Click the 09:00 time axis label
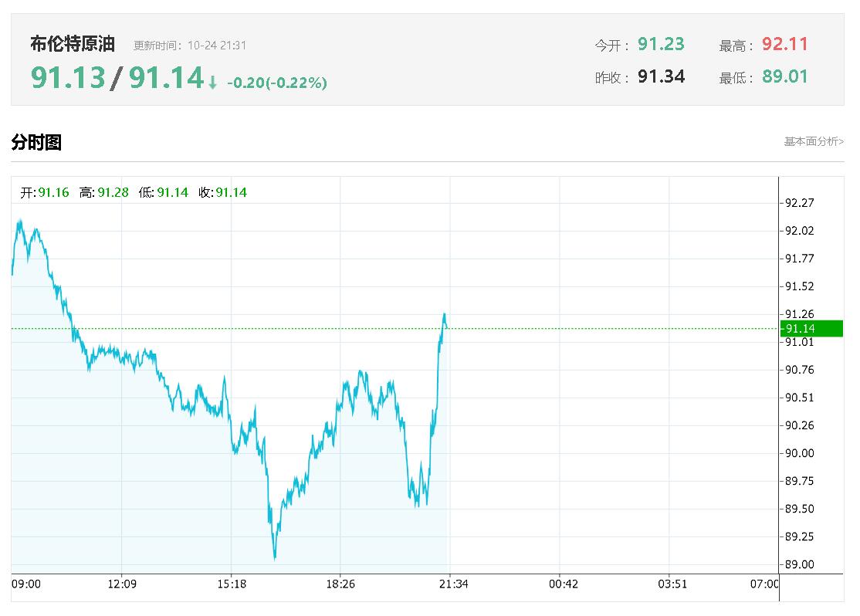The height and width of the screenshot is (616, 860). [26, 584]
